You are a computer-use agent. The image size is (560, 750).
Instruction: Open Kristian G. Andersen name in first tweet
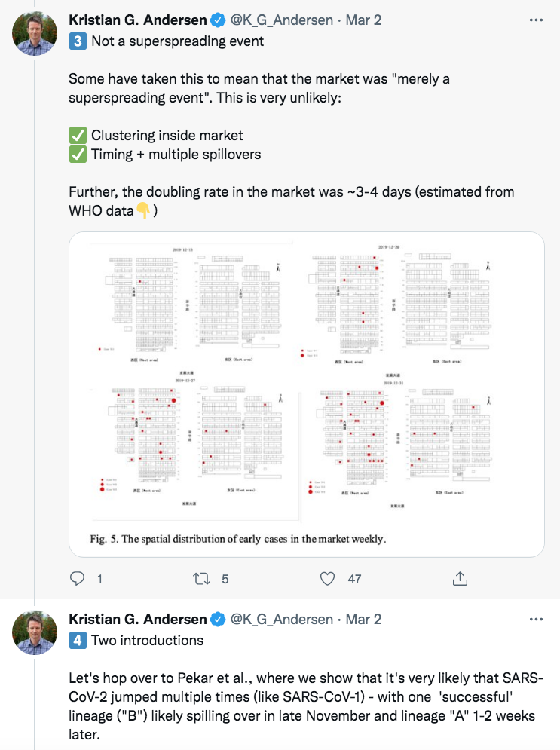click(138, 20)
